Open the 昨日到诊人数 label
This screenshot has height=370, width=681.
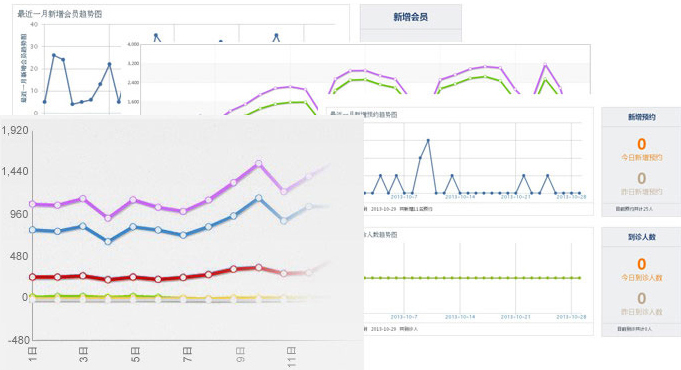click(641, 312)
